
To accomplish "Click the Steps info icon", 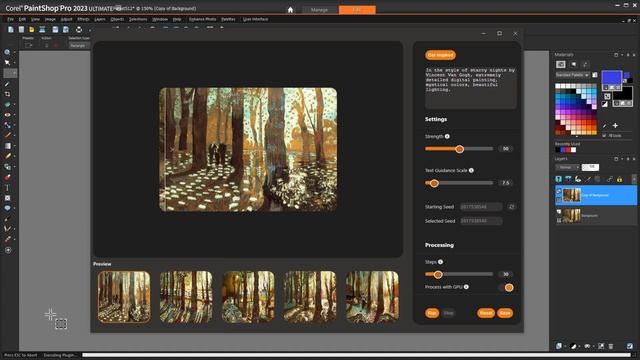I will point(440,262).
